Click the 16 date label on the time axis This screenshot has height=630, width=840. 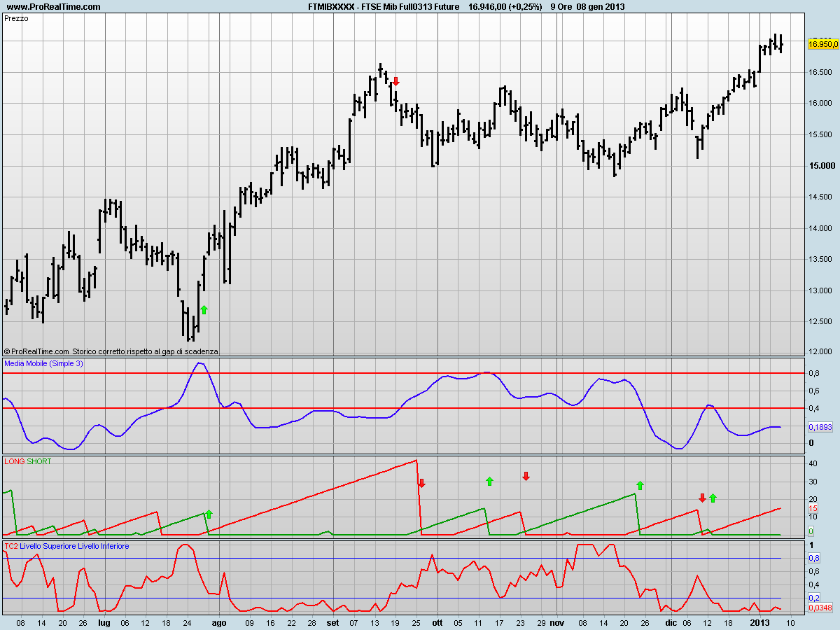(x=269, y=622)
